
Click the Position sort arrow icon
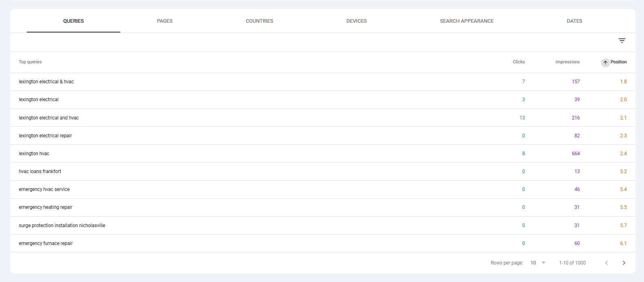pyautogui.click(x=605, y=63)
